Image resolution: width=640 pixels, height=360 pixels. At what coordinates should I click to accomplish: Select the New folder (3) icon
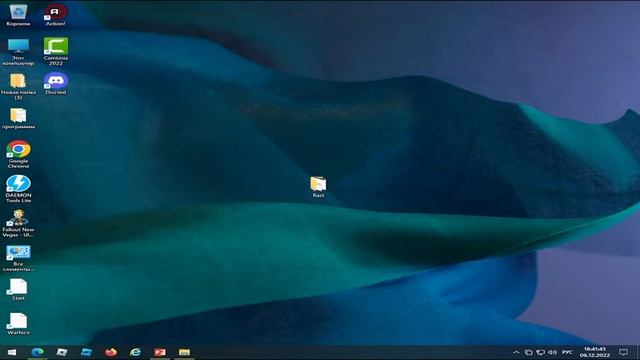click(x=18, y=87)
